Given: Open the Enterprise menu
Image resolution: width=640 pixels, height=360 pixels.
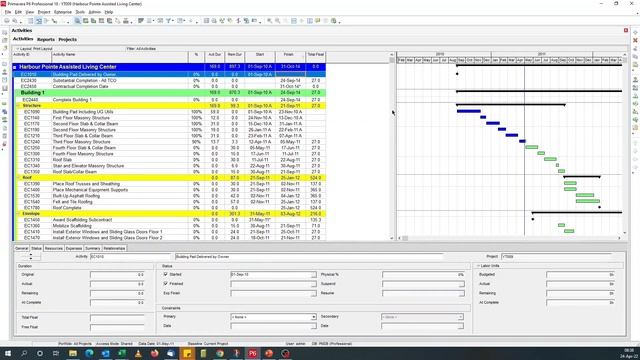Looking at the screenshot, I should (x=63, y=12).
